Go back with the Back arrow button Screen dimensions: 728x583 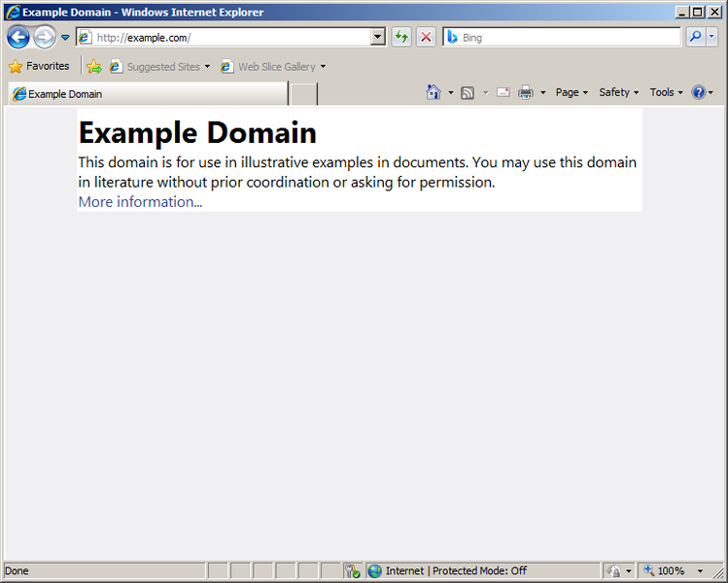[18, 37]
